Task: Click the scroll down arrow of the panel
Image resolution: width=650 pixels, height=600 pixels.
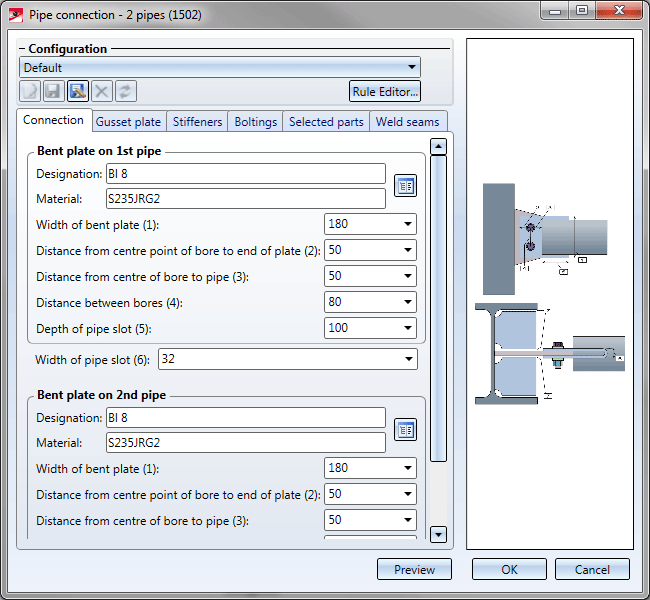Action: click(x=438, y=535)
